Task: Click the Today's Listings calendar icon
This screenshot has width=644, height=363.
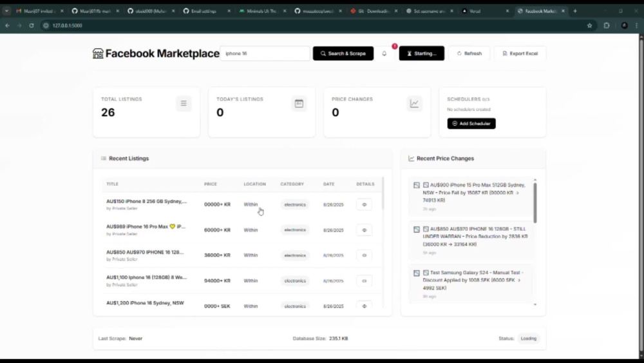Action: 299,104
